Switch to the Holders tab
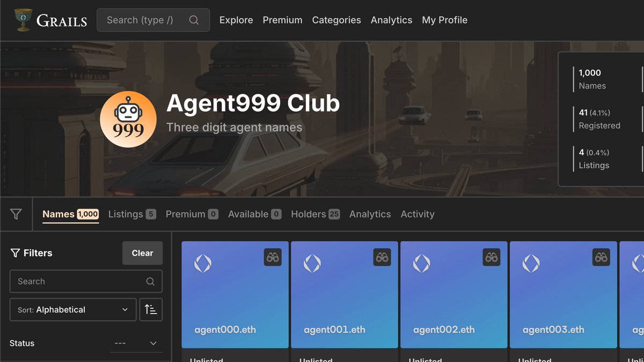 coord(315,214)
